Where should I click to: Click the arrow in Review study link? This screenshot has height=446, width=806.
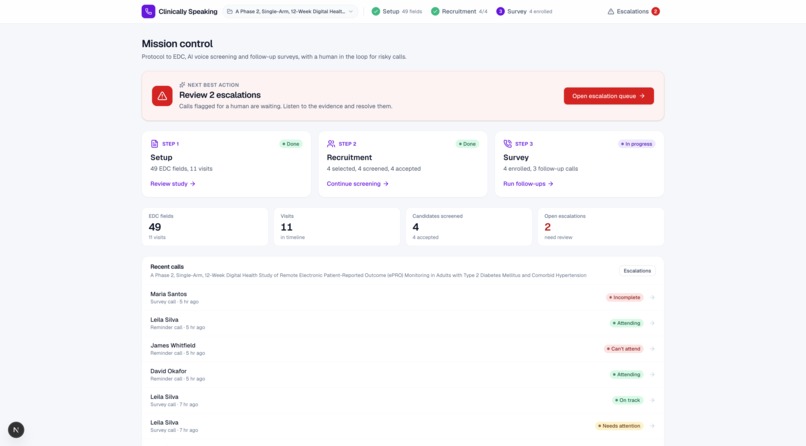192,183
